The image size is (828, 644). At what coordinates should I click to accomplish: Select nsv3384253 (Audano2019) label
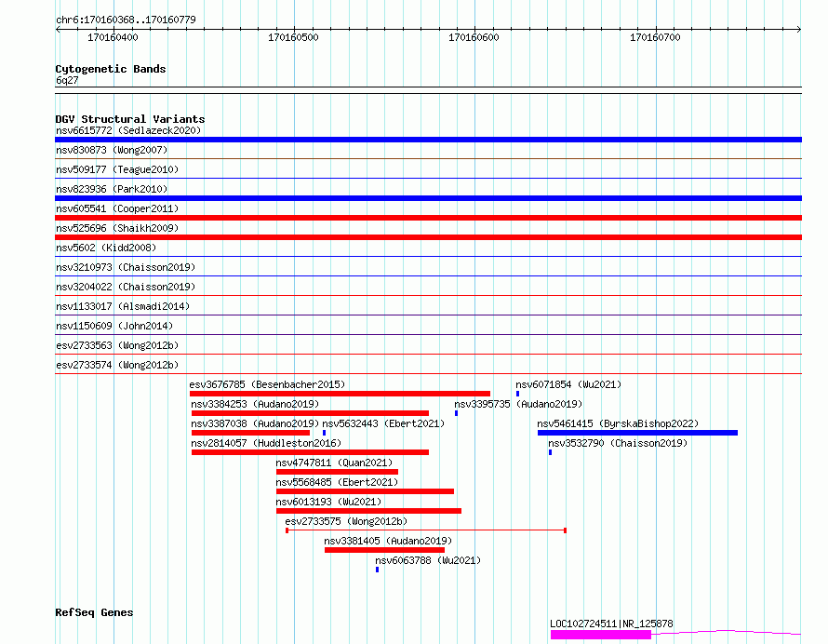point(255,404)
